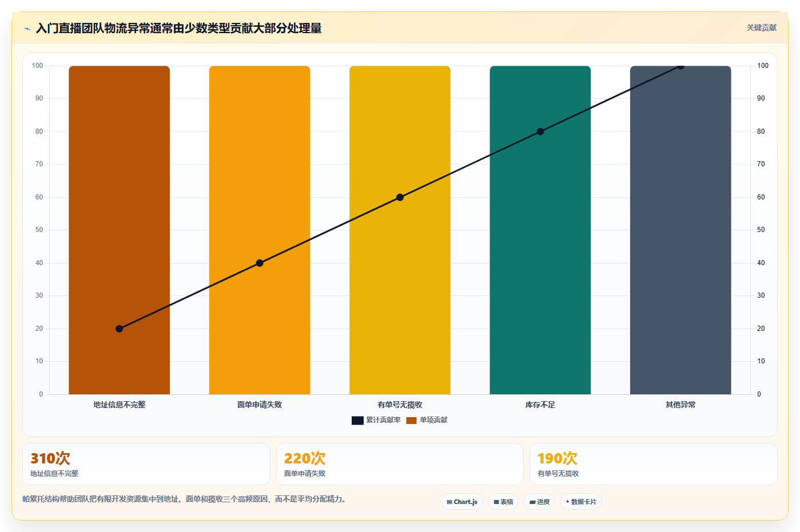Select the 进度 tag
The width and height of the screenshot is (800, 532).
[x=539, y=502]
